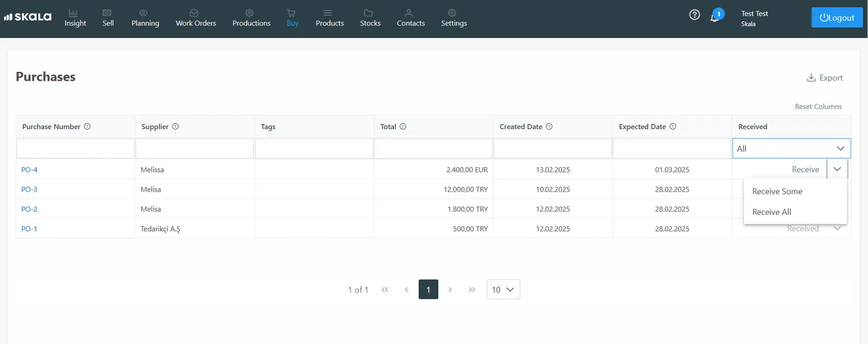Screen dimensions: 868x344
Task: Click the info icon beside Total header
Action: 403,126
